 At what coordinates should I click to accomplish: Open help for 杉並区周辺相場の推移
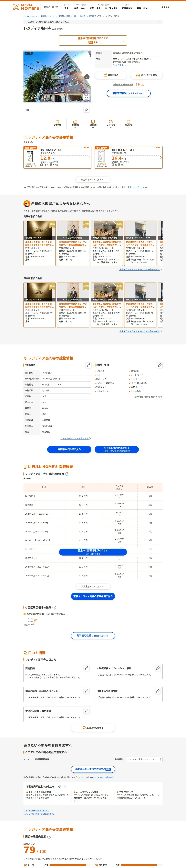[54, 608]
